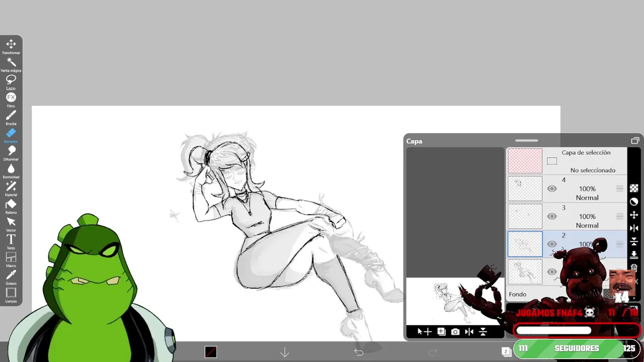
Task: Click layer 4 reorder handle
Action: pos(620,189)
